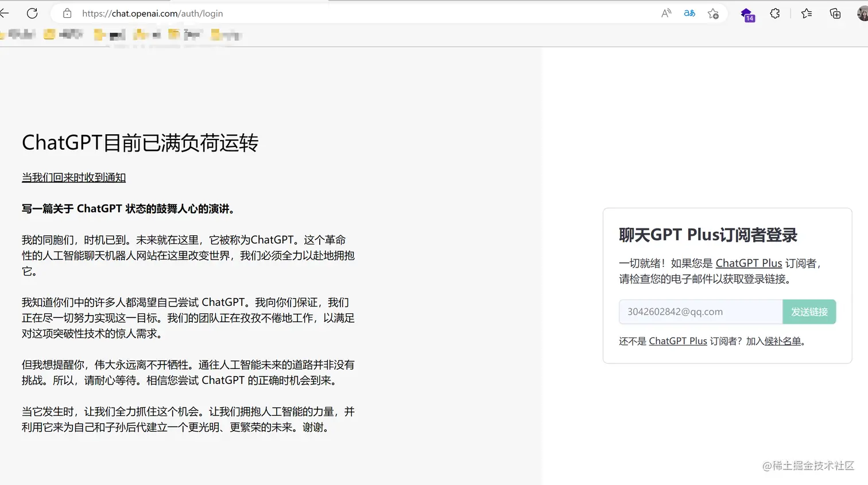Click the paragraph starting 但我想提醒你
The width and height of the screenshot is (868, 485).
188,373
